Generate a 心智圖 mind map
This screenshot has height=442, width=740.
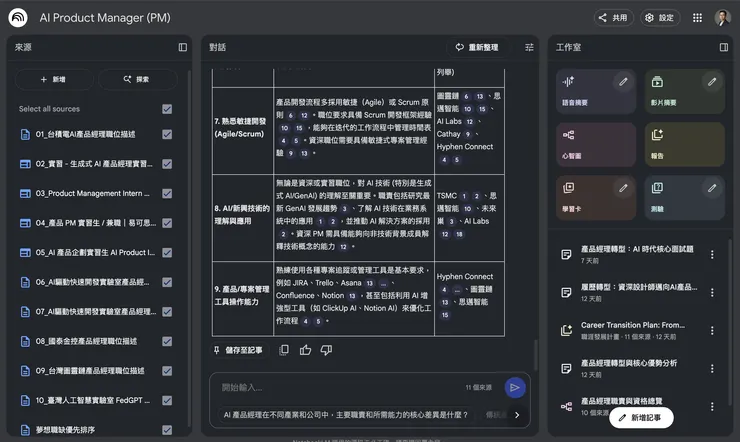tap(596, 144)
